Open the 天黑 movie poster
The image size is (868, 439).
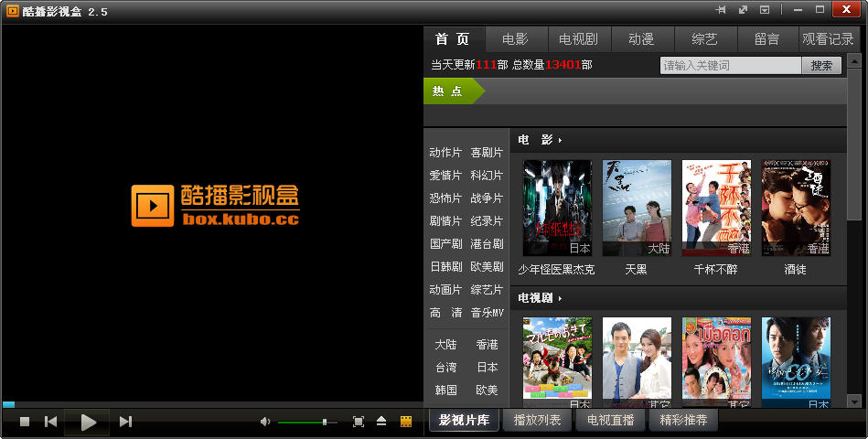pyautogui.click(x=637, y=209)
